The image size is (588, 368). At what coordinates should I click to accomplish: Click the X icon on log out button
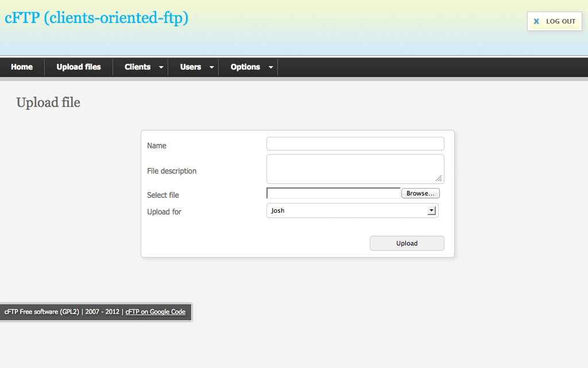(x=536, y=21)
